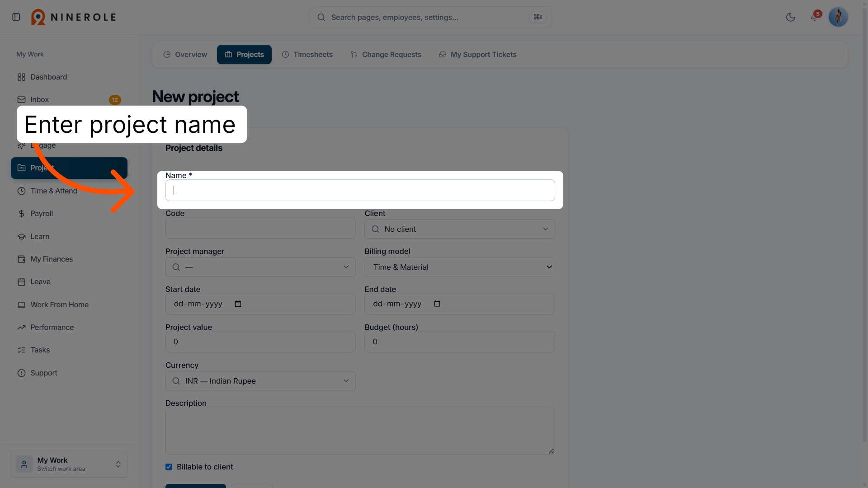This screenshot has height=488, width=868.
Task: Collapse the sidebar panel toggle icon
Action: click(16, 17)
